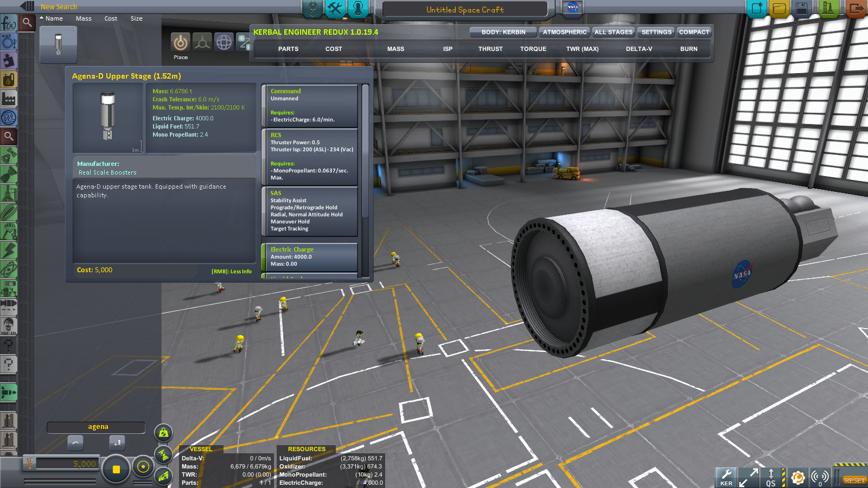Click the antenna signal toolbar icon
The width and height of the screenshot is (868, 488).
(x=820, y=477)
